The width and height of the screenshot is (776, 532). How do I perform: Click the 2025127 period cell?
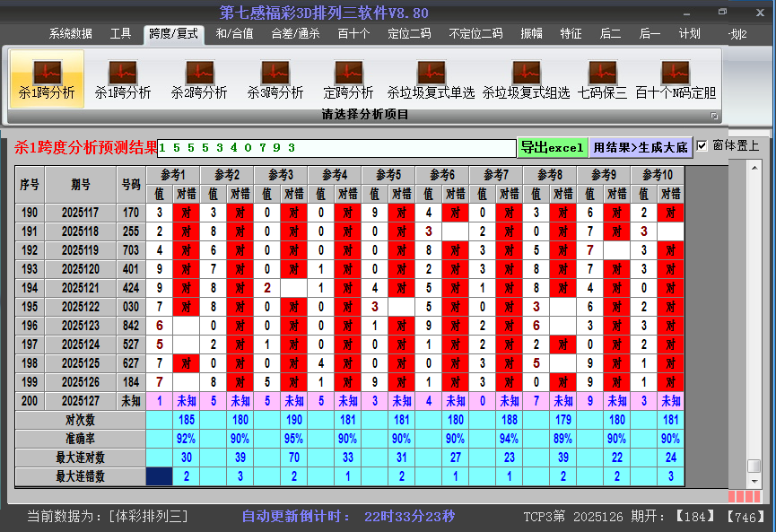(x=81, y=401)
